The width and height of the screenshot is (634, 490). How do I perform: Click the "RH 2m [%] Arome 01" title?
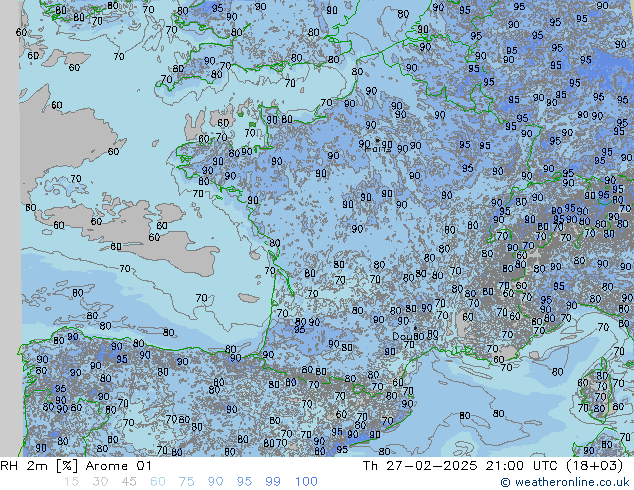[76, 466]
